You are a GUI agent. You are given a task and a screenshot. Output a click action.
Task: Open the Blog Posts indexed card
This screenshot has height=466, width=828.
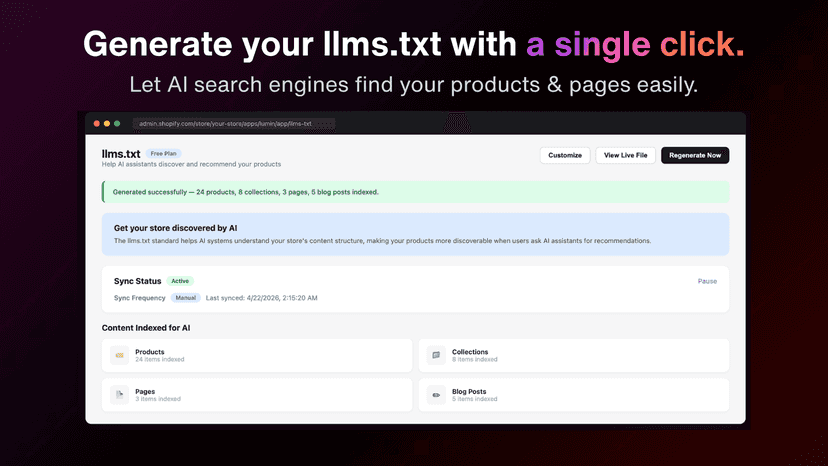pyautogui.click(x=574, y=395)
